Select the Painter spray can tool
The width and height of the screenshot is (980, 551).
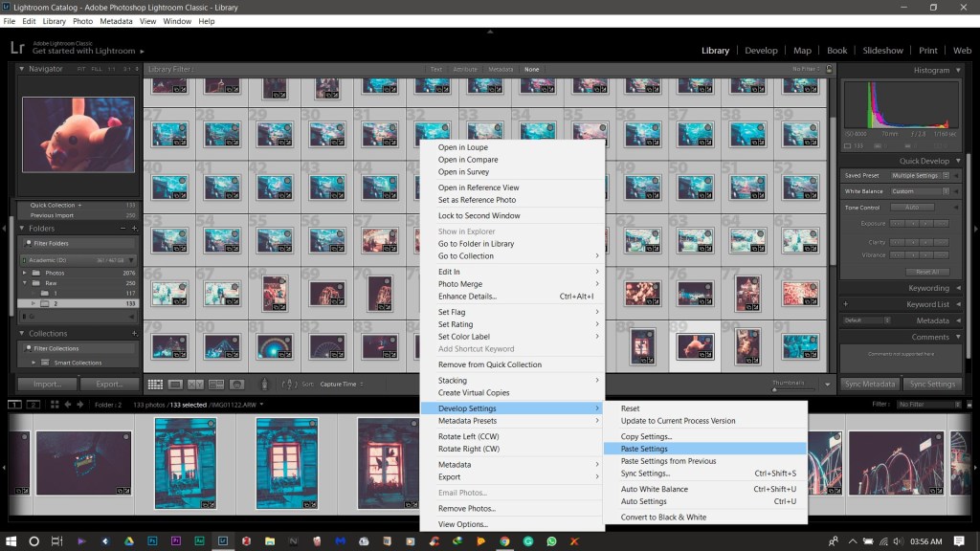[x=263, y=384]
